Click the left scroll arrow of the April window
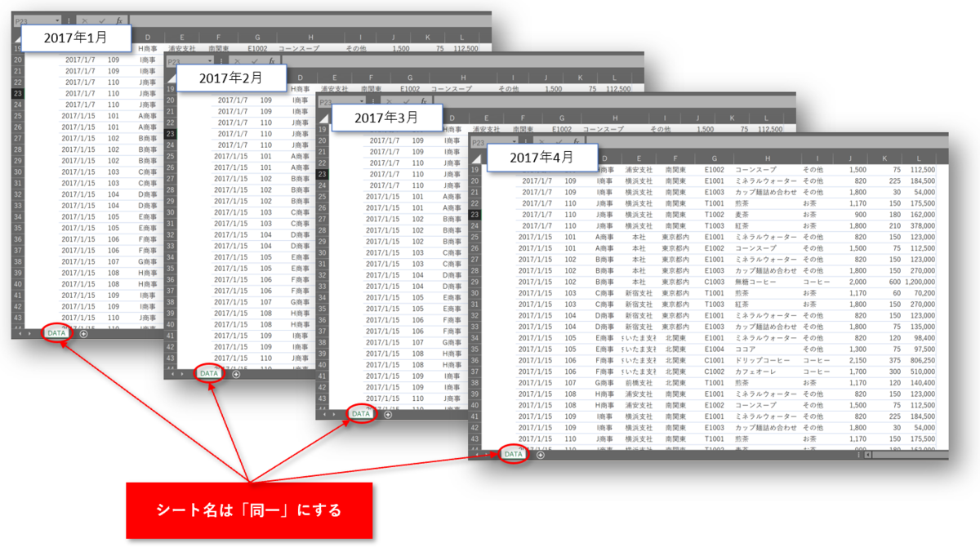 [x=867, y=455]
